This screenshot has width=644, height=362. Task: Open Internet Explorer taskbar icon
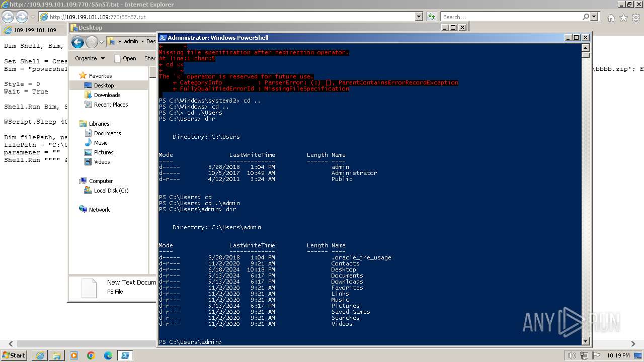(40, 355)
